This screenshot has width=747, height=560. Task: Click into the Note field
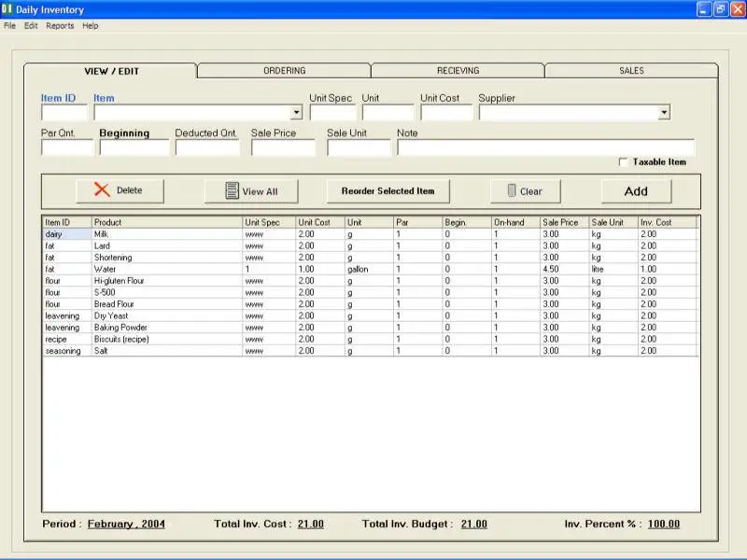point(545,147)
